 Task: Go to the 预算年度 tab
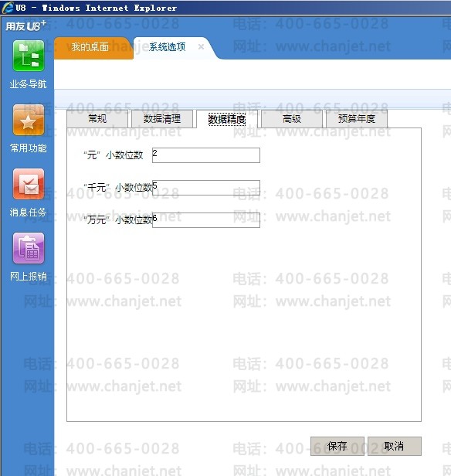tap(357, 118)
